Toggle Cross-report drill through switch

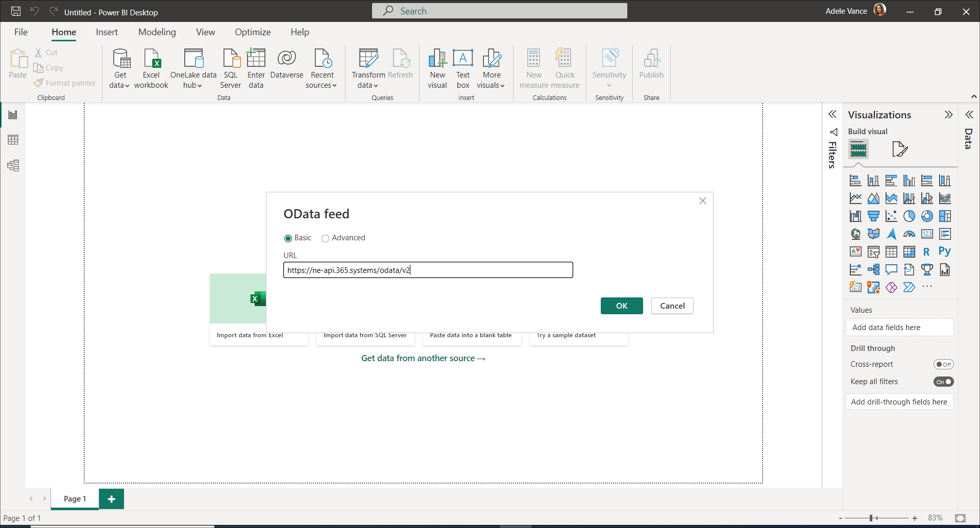coord(943,364)
